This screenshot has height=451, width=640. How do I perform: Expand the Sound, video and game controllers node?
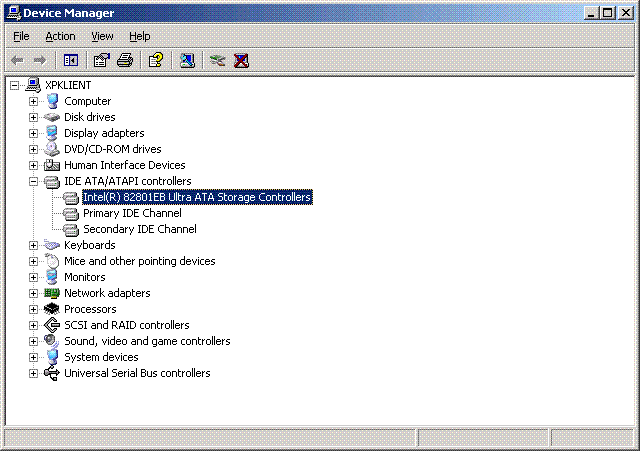click(33, 341)
